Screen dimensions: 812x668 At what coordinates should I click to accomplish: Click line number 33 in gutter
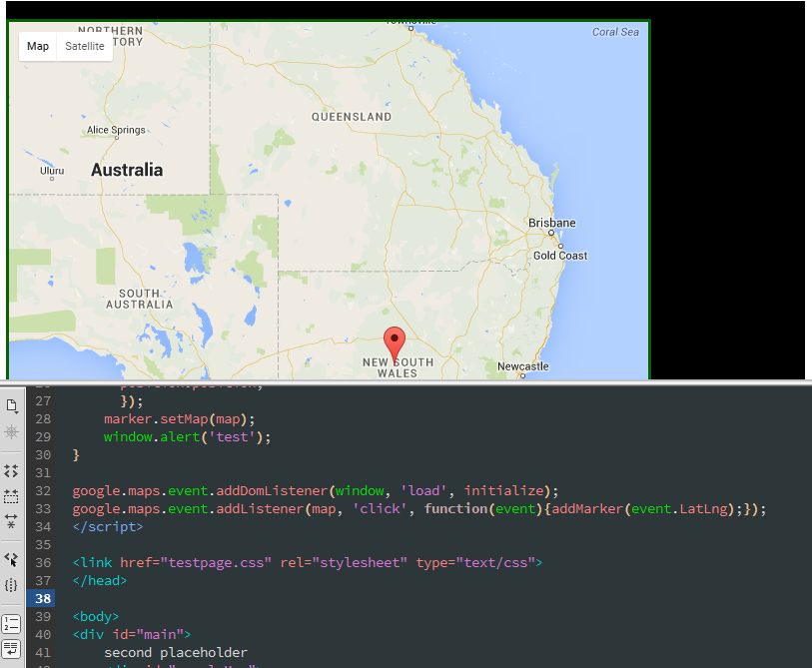(43, 509)
